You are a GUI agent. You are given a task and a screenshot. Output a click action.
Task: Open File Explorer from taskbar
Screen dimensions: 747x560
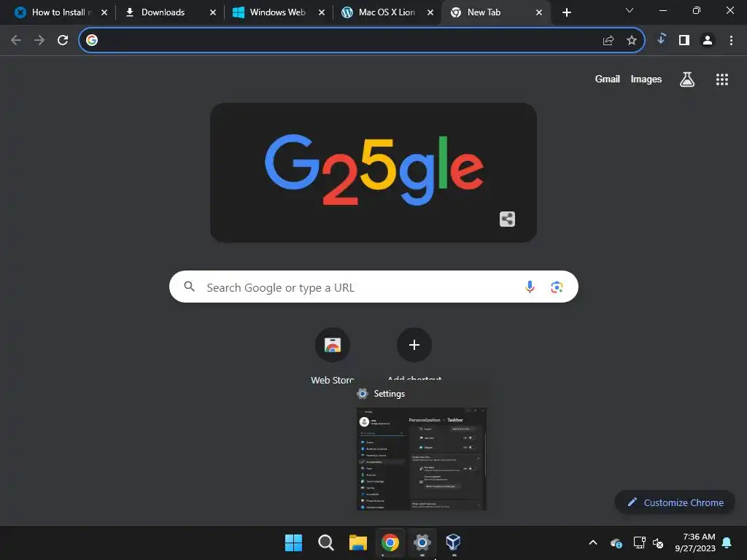357,542
